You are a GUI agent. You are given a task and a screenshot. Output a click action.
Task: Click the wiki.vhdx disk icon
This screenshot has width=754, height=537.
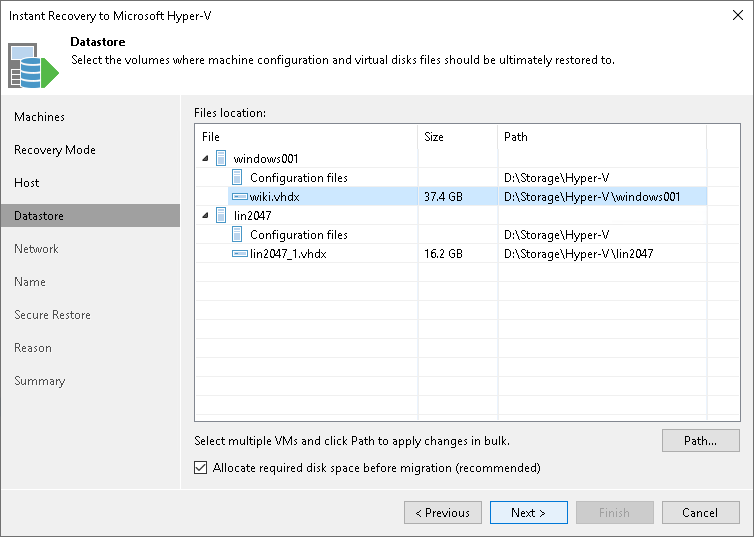click(239, 197)
